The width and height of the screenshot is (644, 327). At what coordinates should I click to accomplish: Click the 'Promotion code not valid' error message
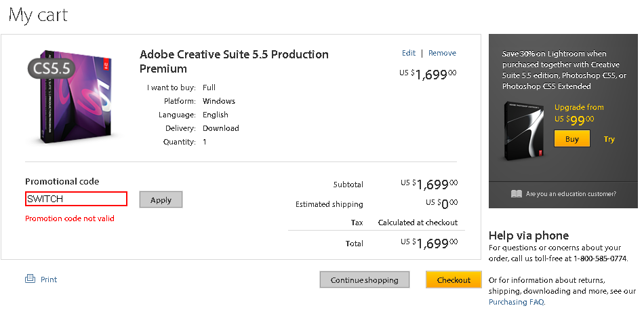click(x=70, y=218)
